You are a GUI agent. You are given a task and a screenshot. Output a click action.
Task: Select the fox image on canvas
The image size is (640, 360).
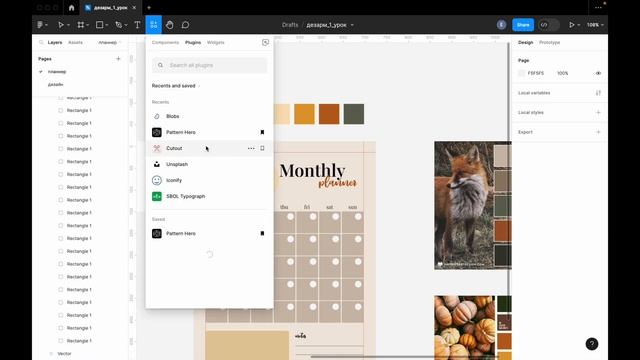pos(464,205)
